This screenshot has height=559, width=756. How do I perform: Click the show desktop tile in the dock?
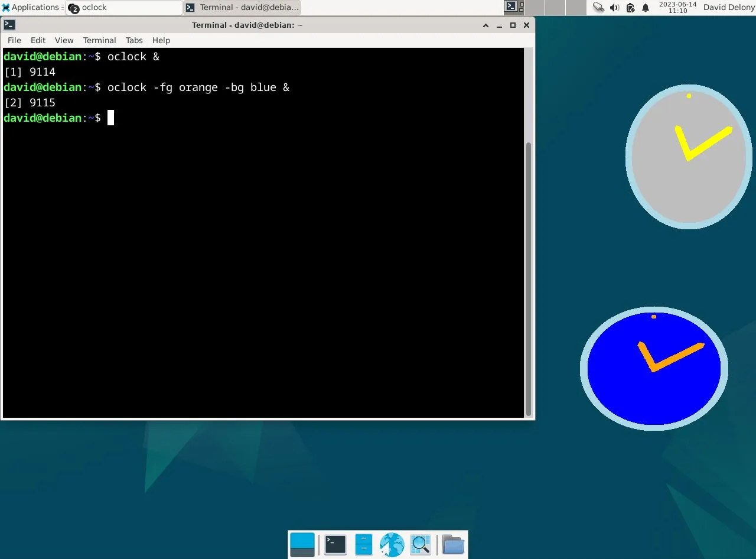point(302,544)
